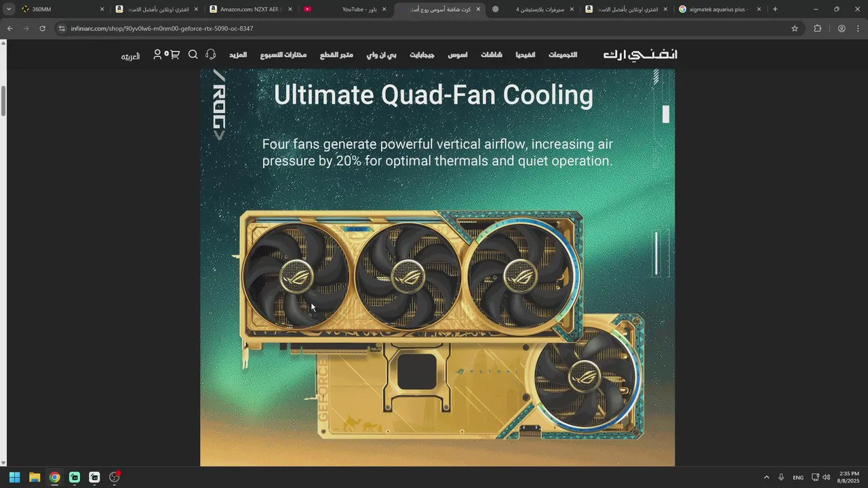Show hidden system tray icons
This screenshot has width=868, height=488.
(766, 477)
